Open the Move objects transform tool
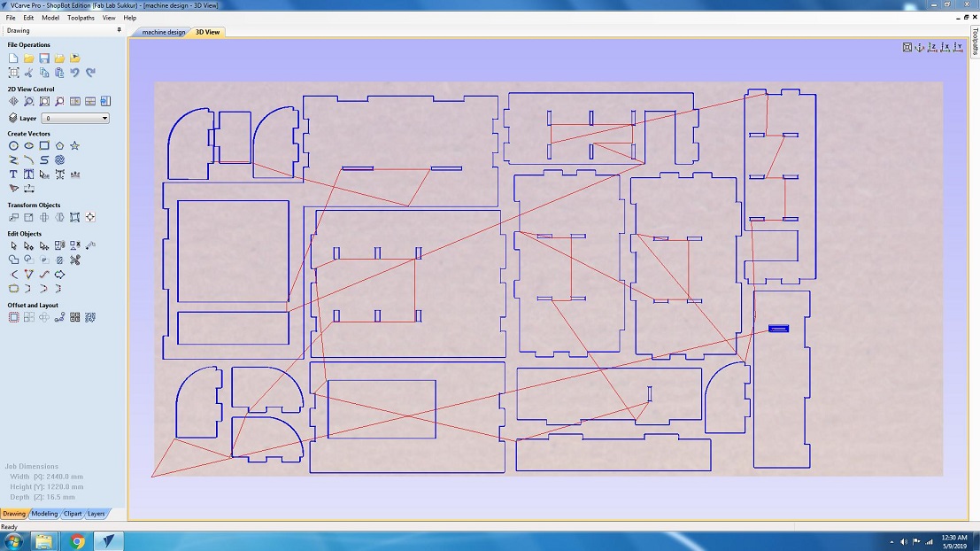 click(13, 218)
